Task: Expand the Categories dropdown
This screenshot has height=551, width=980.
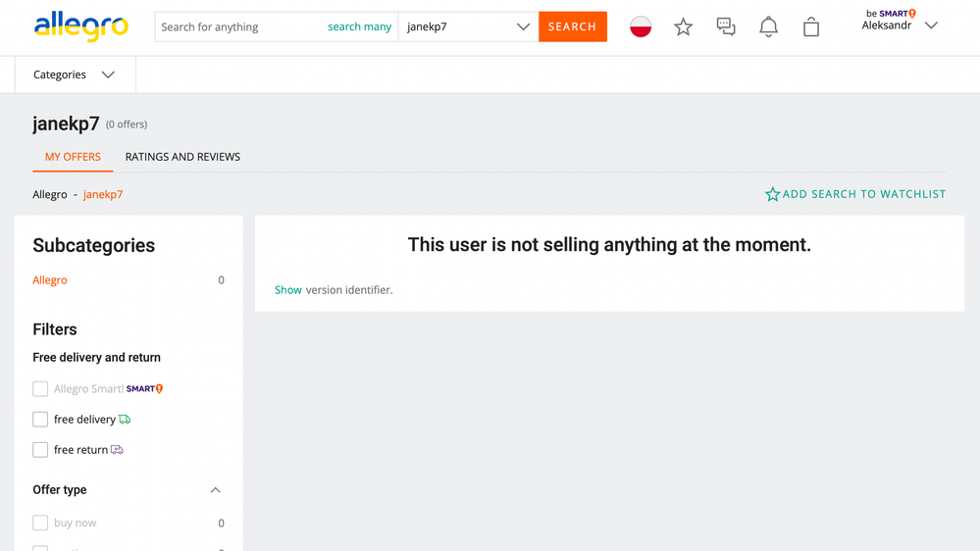Action: click(x=75, y=75)
